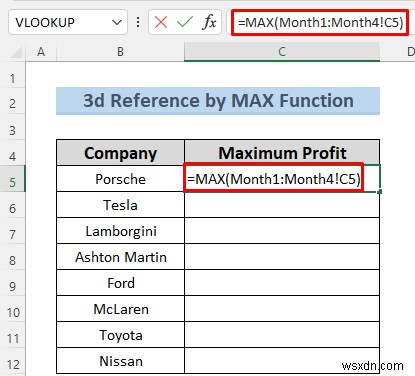Select the Ford cell
The height and width of the screenshot is (376, 415).
(x=120, y=283)
